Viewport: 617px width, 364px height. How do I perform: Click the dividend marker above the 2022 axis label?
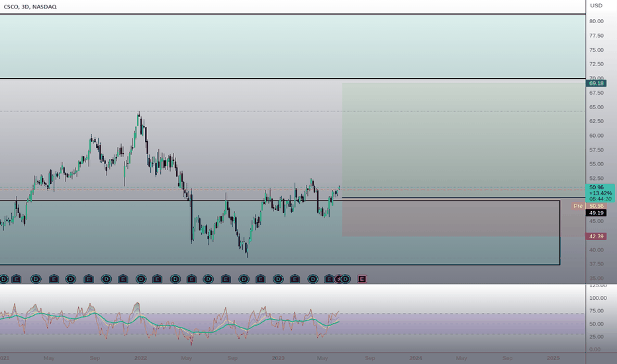click(141, 279)
